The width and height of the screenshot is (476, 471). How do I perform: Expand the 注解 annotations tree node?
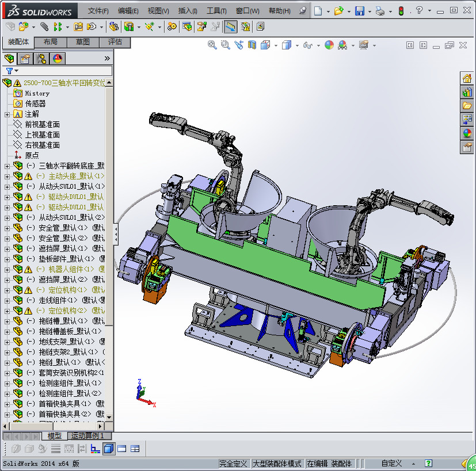pyautogui.click(x=7, y=114)
